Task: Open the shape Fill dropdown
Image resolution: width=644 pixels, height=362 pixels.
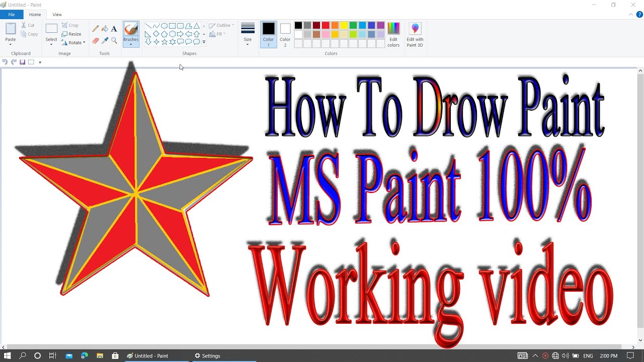Action: pyautogui.click(x=218, y=34)
